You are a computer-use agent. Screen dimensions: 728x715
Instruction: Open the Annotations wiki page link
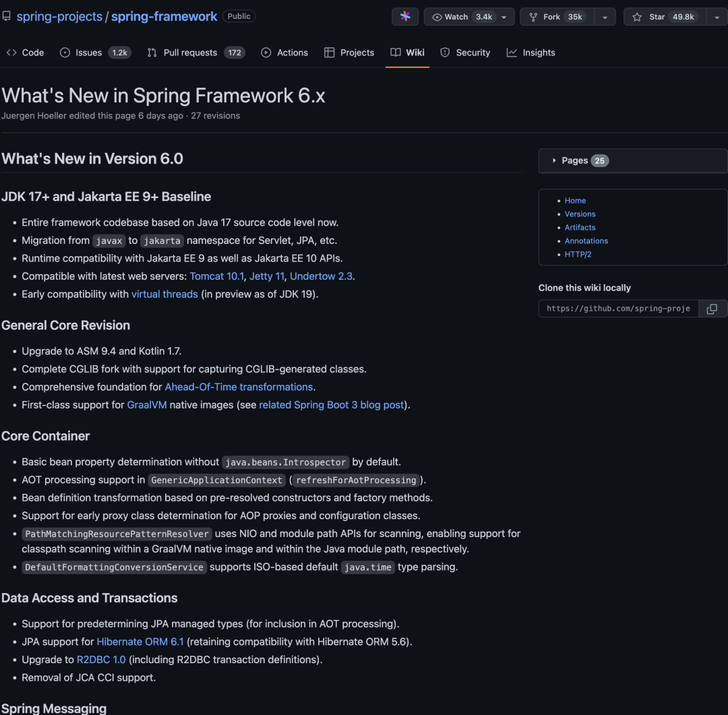pos(586,241)
